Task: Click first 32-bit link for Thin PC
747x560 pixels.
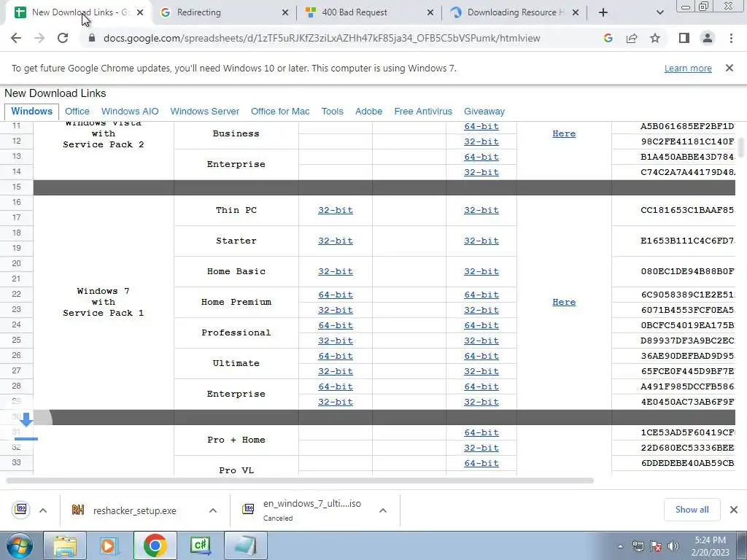Action: [x=336, y=210]
